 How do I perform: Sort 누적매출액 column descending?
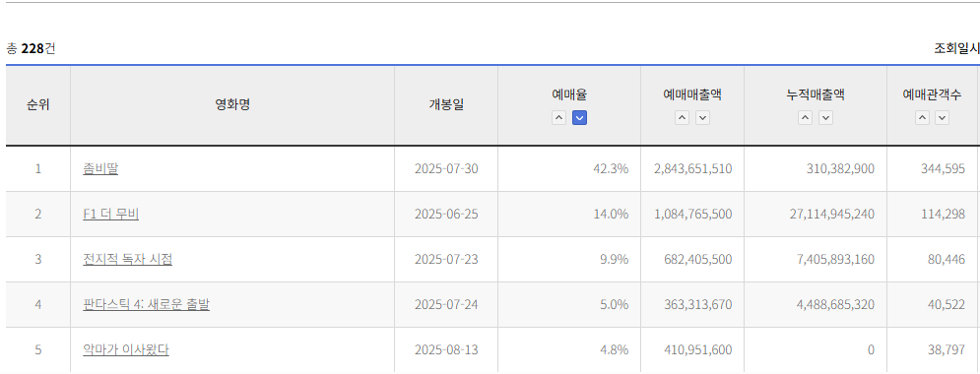[x=825, y=117]
